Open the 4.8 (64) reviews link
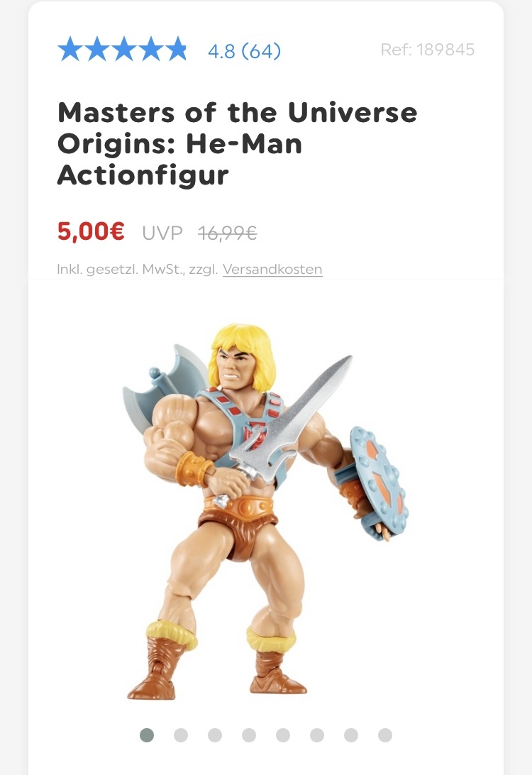Viewport: 532px width, 775px height. 244,50
